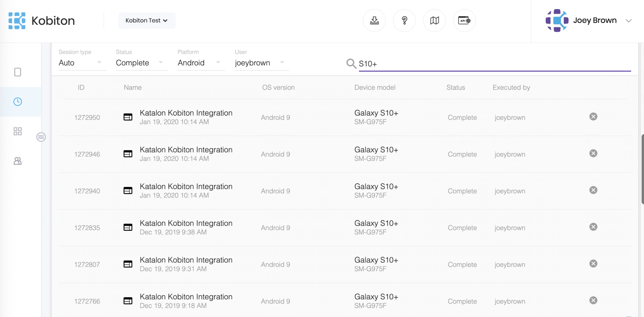Click the Kobiton logo to go home
The image size is (644, 317).
pyautogui.click(x=42, y=21)
